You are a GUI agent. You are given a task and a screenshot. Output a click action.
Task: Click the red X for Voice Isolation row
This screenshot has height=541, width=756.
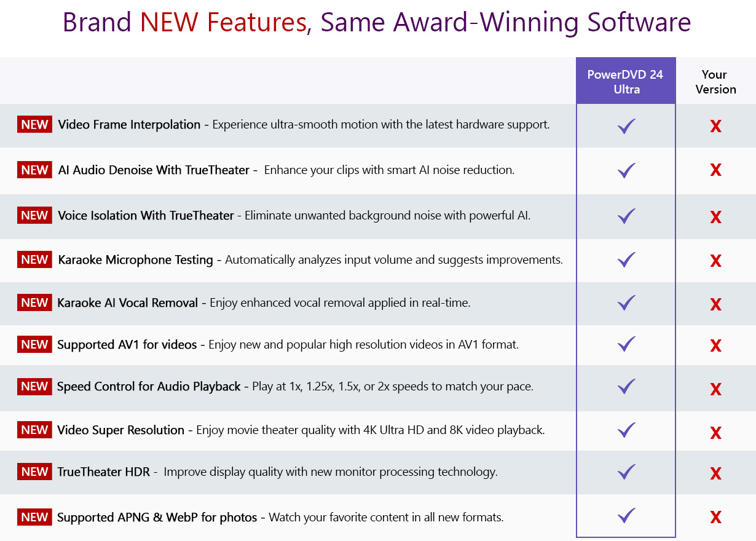click(715, 217)
